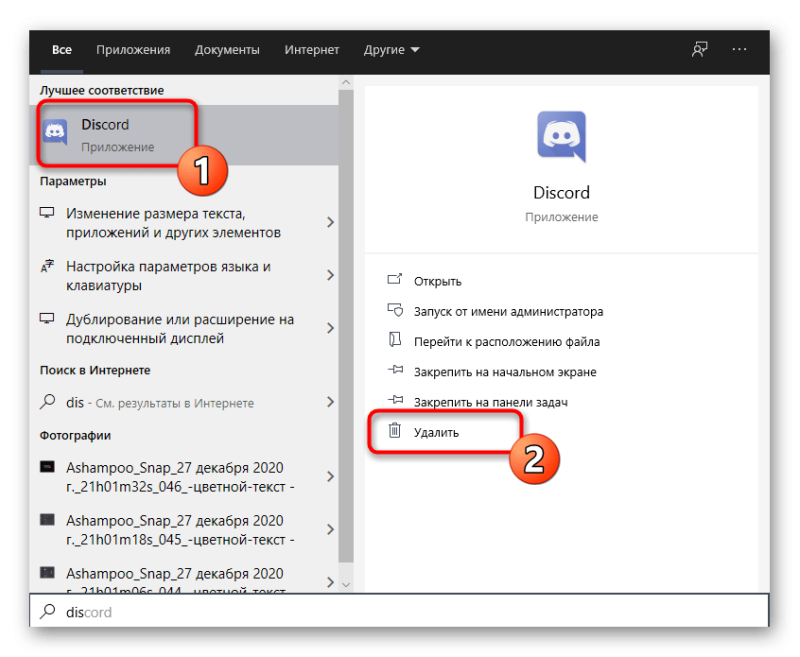Select Перейти к расположению файла

[507, 342]
